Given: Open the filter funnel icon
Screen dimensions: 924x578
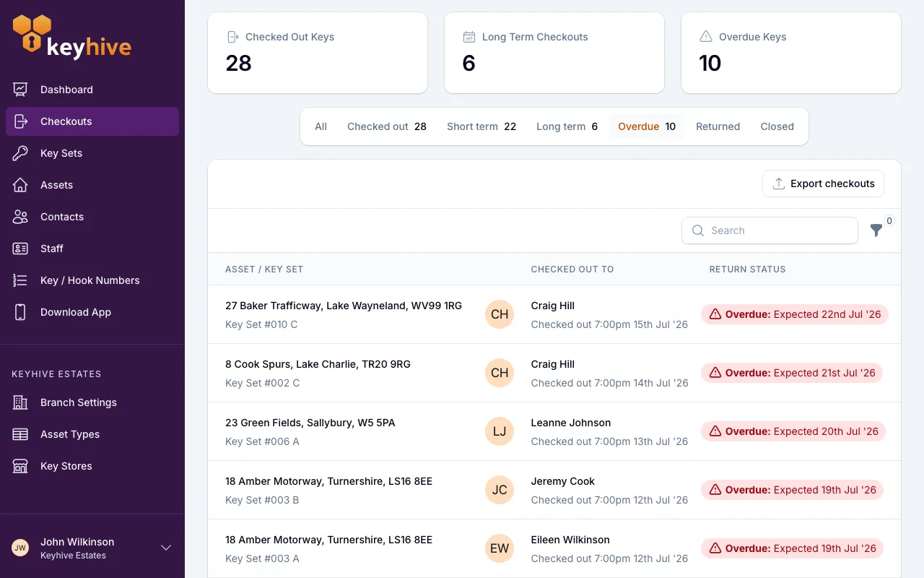Looking at the screenshot, I should pyautogui.click(x=876, y=230).
